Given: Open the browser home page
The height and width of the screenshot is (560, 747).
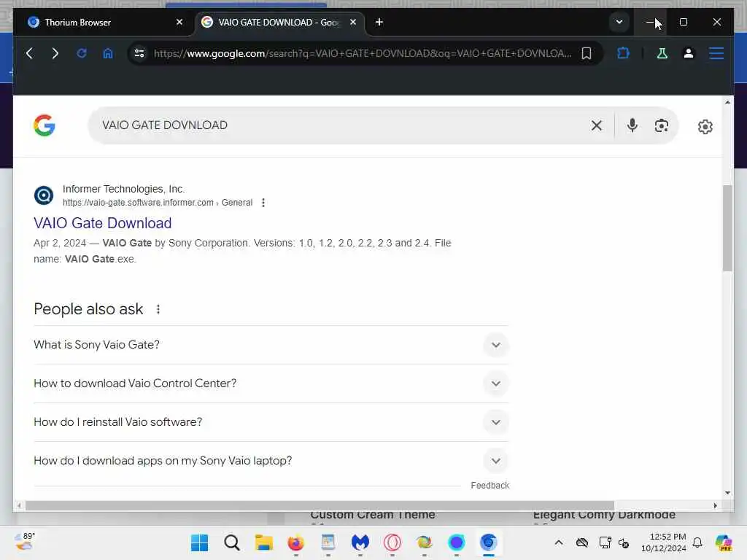Looking at the screenshot, I should pos(108,53).
